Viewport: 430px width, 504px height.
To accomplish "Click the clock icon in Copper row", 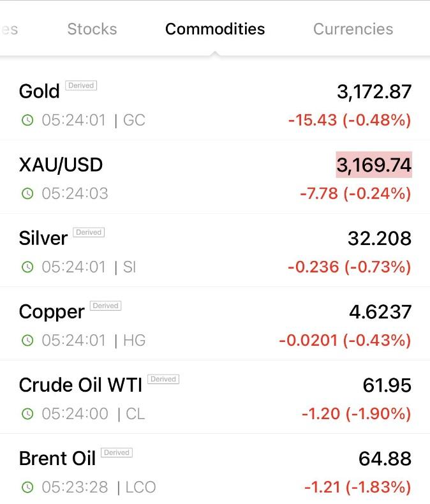I will point(27,340).
